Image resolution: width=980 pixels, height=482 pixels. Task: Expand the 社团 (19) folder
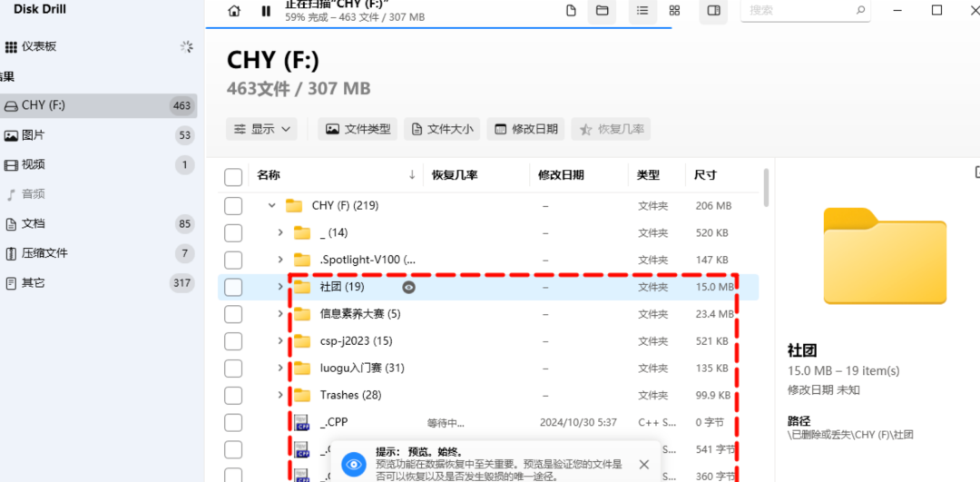(x=280, y=287)
